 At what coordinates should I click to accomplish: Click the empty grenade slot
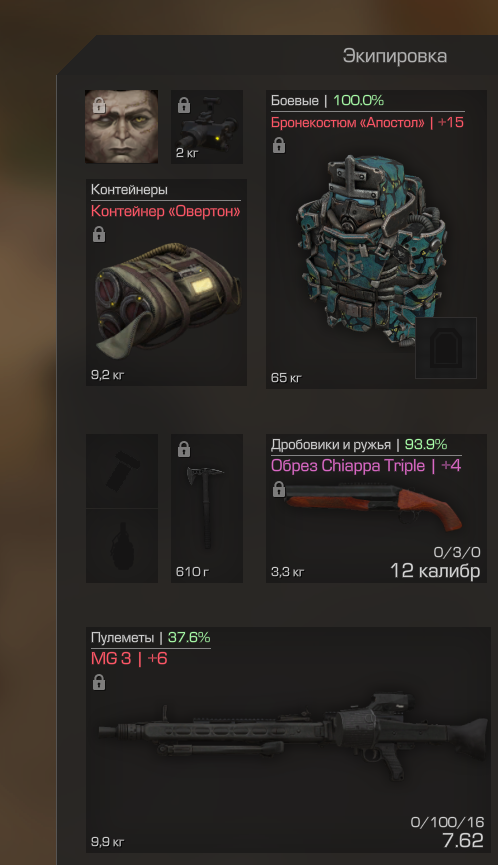[122, 546]
